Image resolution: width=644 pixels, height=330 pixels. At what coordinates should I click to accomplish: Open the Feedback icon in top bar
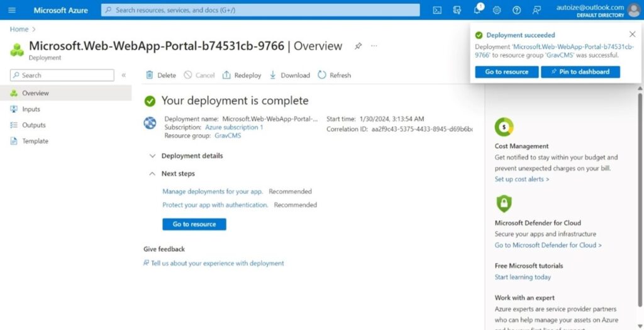[536, 10]
